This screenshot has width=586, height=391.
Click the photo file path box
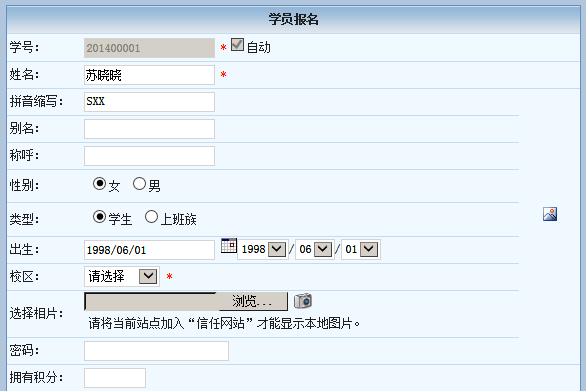pyautogui.click(x=151, y=301)
